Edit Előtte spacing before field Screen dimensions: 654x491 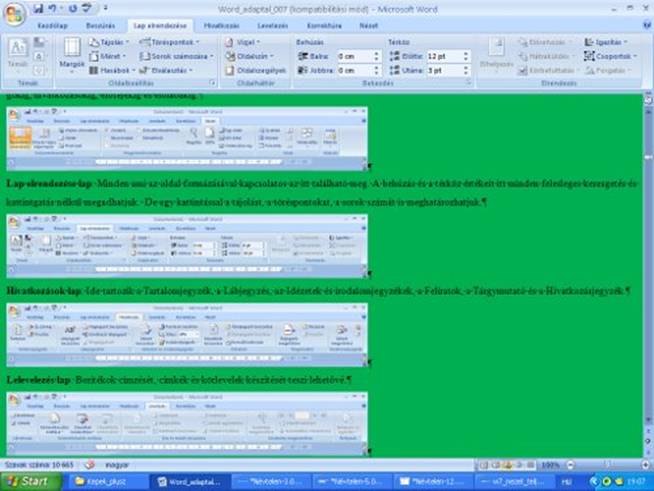pyautogui.click(x=443, y=56)
